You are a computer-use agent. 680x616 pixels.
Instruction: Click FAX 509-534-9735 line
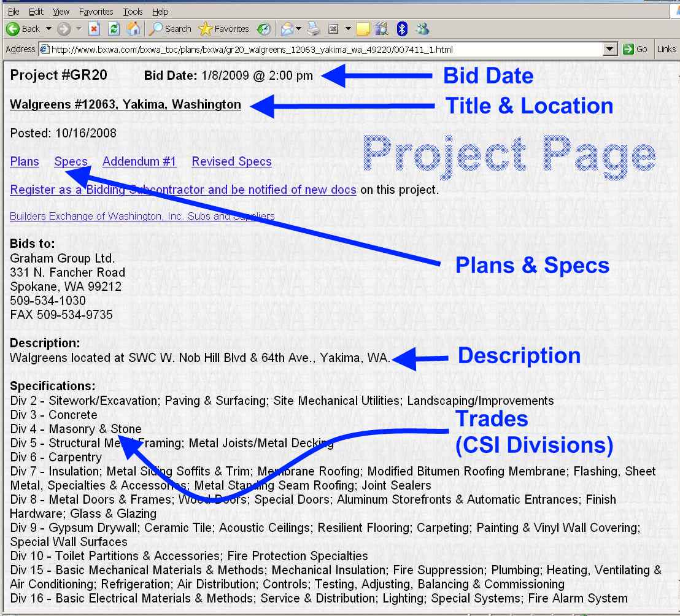click(x=61, y=315)
